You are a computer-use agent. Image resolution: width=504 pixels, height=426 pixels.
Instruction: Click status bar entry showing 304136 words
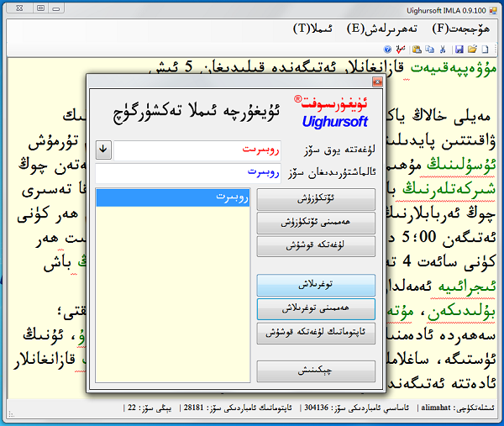[x=357, y=408]
